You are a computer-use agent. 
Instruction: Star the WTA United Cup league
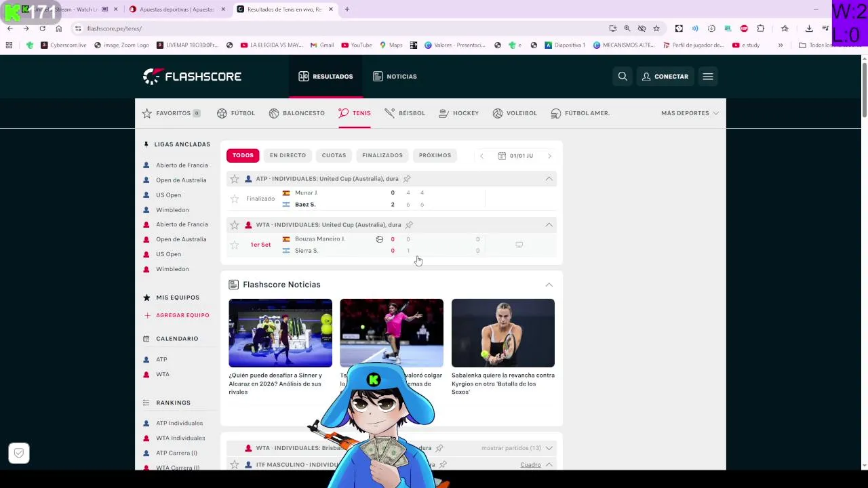[235, 225]
